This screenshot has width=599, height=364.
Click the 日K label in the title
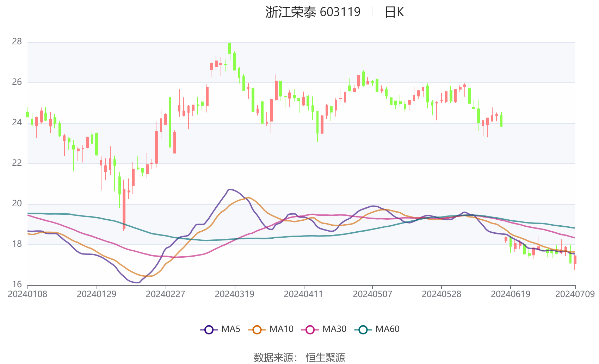coord(394,12)
